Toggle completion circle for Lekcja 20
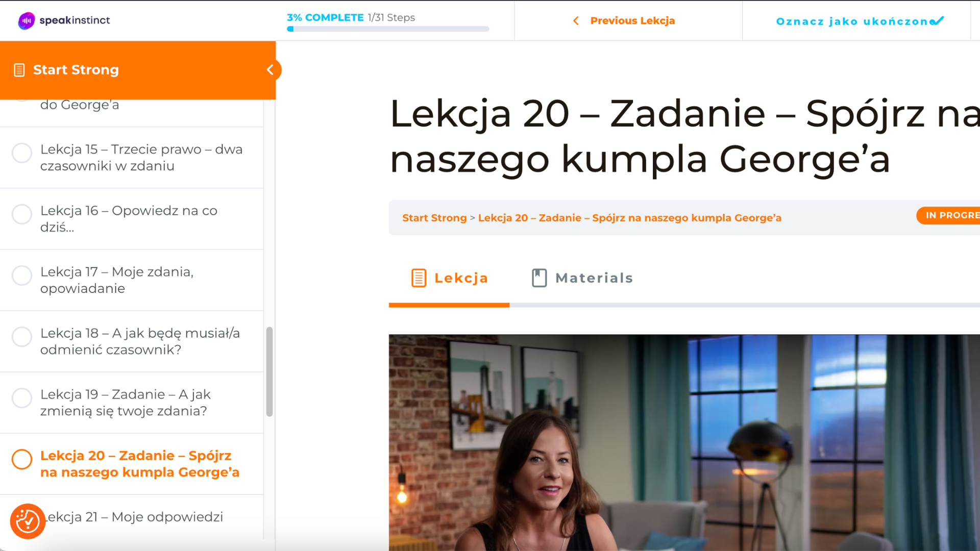The width and height of the screenshot is (980, 551). tap(22, 459)
